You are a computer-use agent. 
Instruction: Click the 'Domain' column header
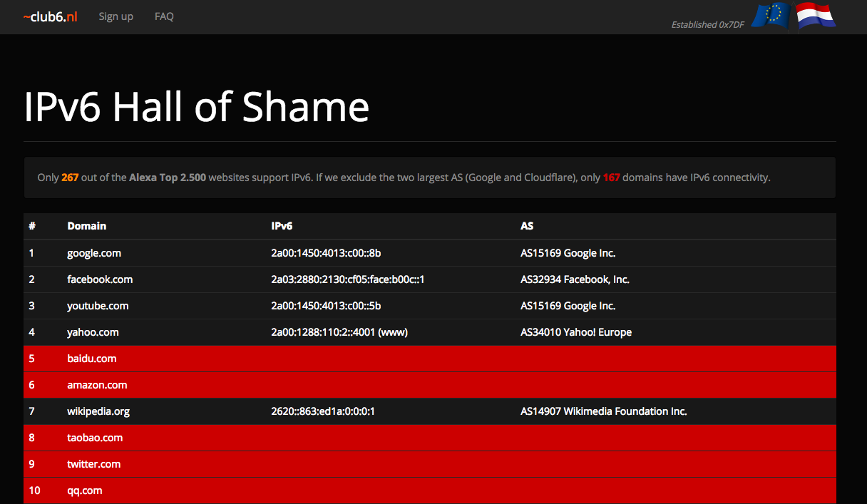[x=87, y=226]
